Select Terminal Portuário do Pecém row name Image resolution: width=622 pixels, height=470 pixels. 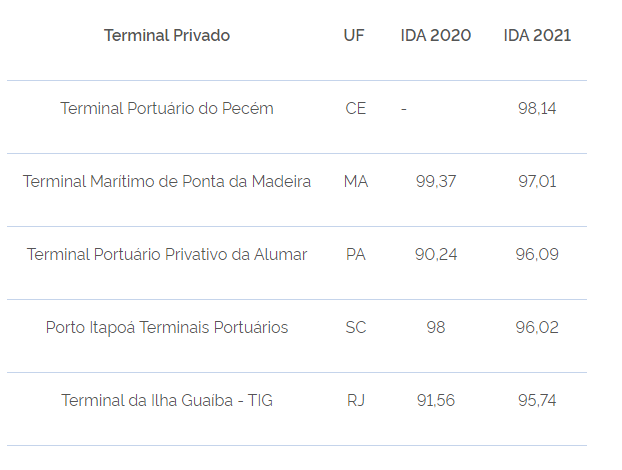pos(167,108)
